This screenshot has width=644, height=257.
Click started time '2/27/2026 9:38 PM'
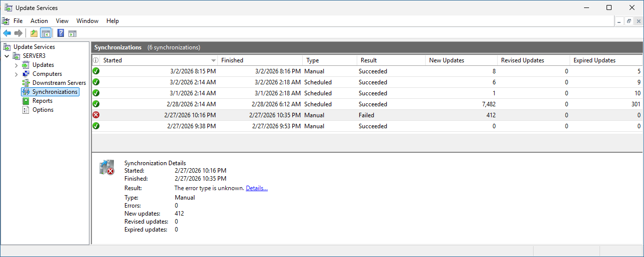point(191,126)
